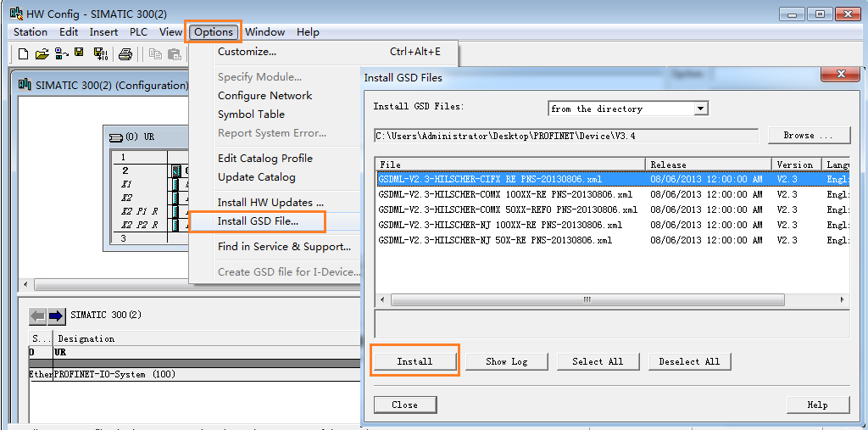The height and width of the screenshot is (430, 868).
Task: Click the Deselect All button
Action: [x=689, y=361]
